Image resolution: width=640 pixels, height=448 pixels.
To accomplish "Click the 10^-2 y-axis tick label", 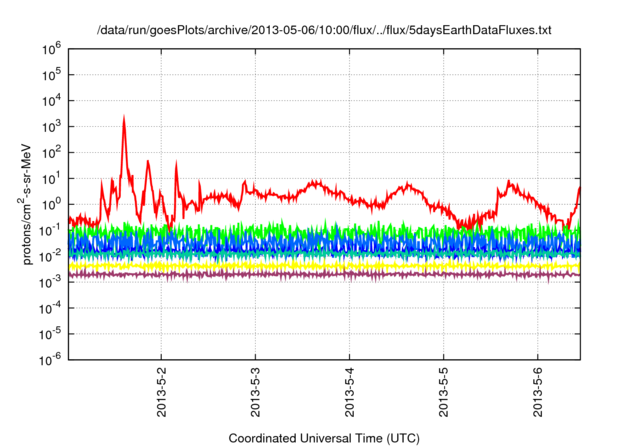I will [51, 256].
